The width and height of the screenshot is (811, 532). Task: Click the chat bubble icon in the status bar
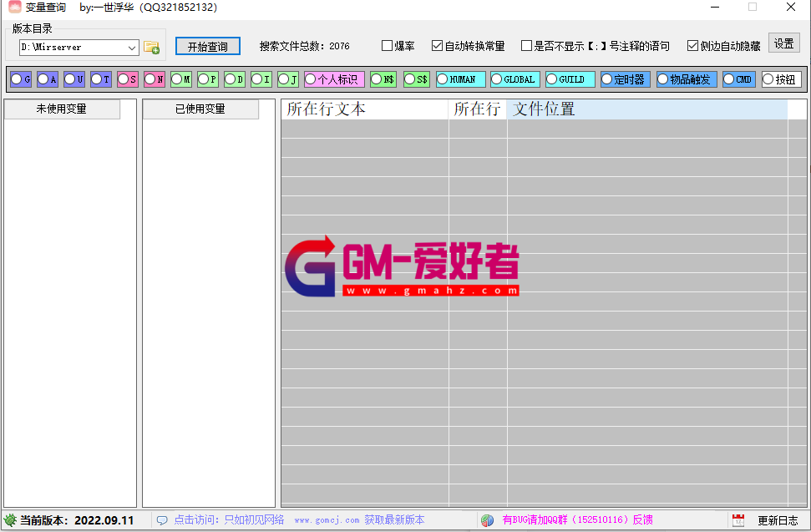click(162, 520)
